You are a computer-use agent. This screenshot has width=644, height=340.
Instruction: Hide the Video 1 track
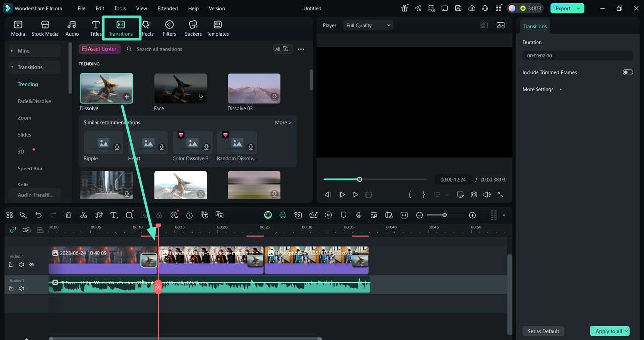point(32,265)
